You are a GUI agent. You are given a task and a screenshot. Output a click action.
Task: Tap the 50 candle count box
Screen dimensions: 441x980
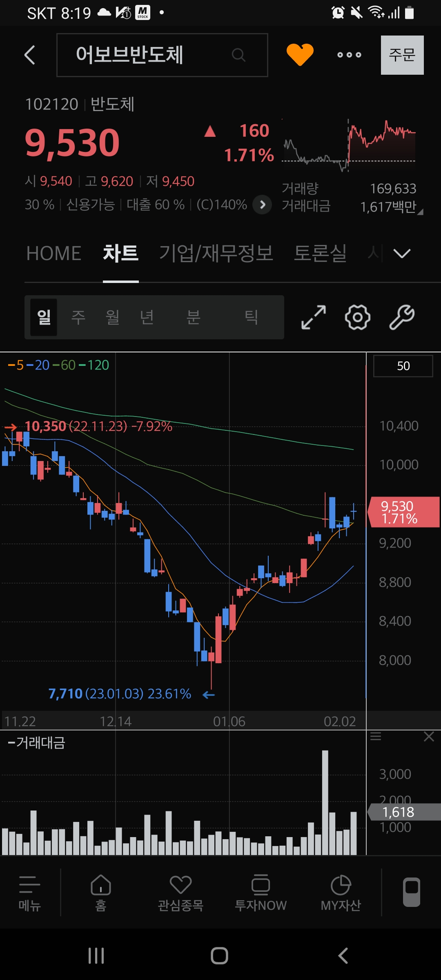pos(403,366)
